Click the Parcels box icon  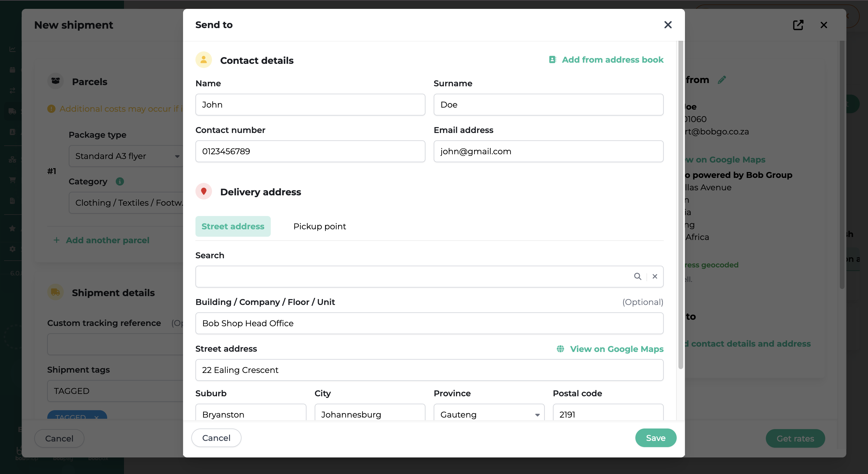(55, 81)
